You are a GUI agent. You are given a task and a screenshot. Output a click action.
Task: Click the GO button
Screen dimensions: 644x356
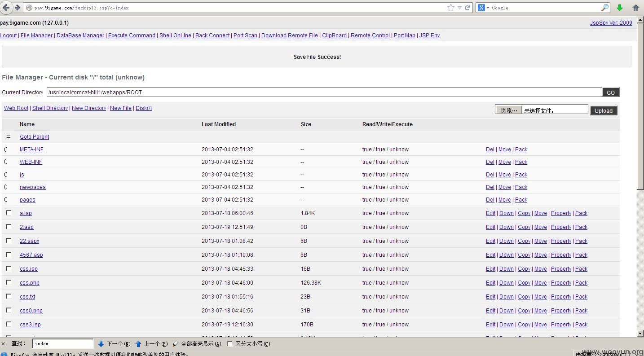[611, 92]
